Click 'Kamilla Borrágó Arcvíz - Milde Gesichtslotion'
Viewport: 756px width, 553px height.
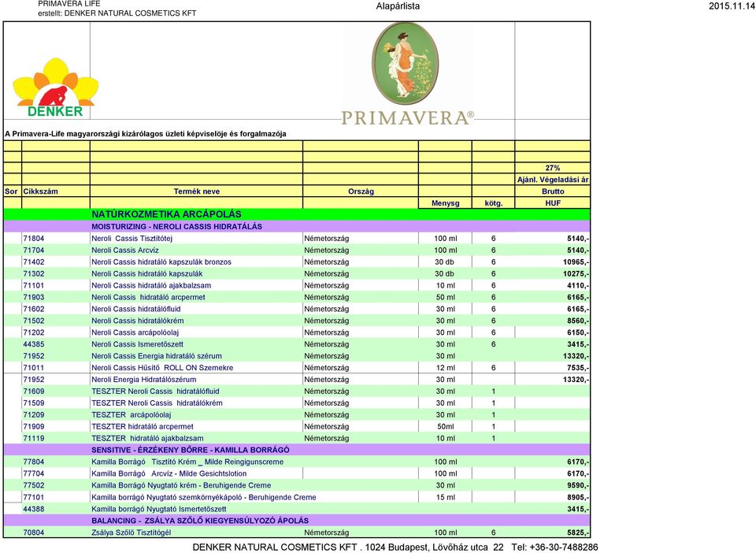pyautogui.click(x=169, y=473)
